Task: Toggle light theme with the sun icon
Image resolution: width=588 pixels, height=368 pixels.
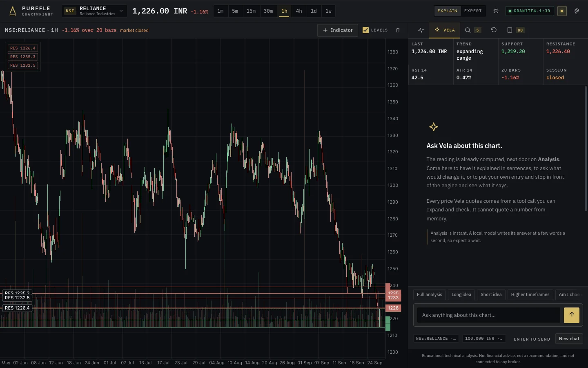Action: (496, 11)
